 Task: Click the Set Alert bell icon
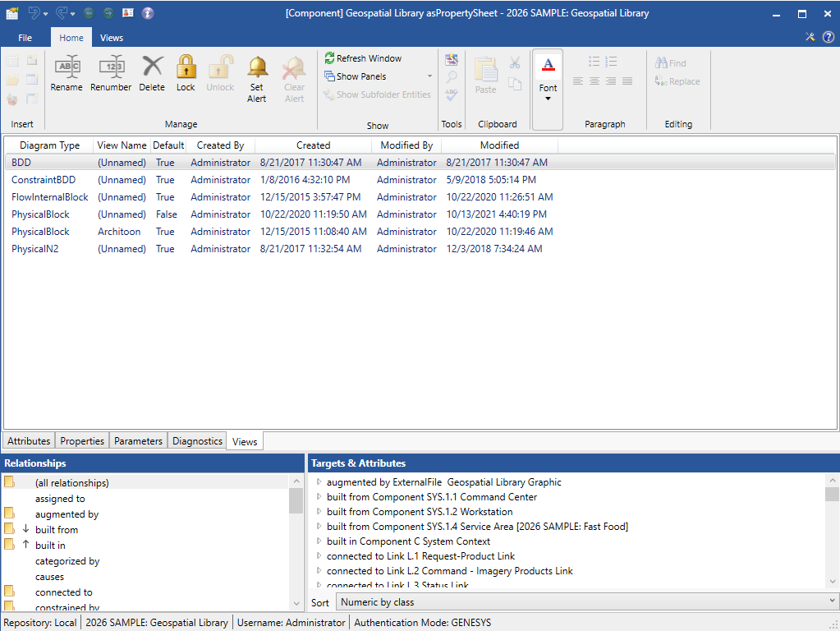coord(257,67)
